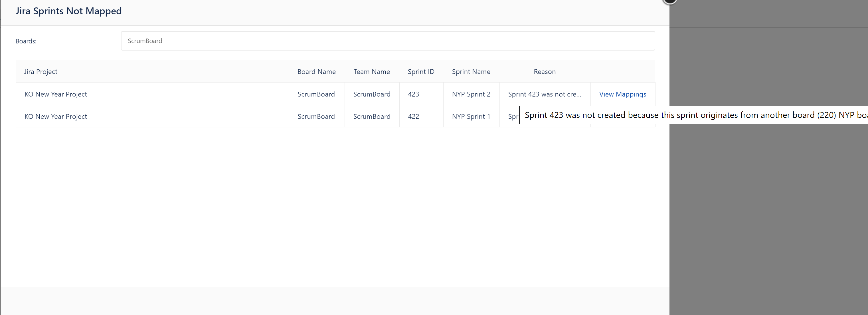This screenshot has height=315, width=868.
Task: Sort the table by Board Name column
Action: pos(316,71)
